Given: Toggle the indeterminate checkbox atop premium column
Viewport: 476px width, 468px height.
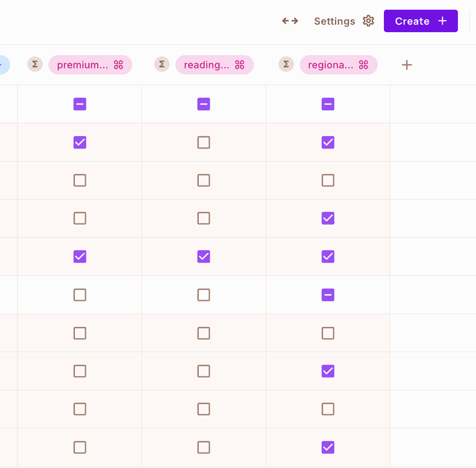Looking at the screenshot, I should [x=80, y=104].
